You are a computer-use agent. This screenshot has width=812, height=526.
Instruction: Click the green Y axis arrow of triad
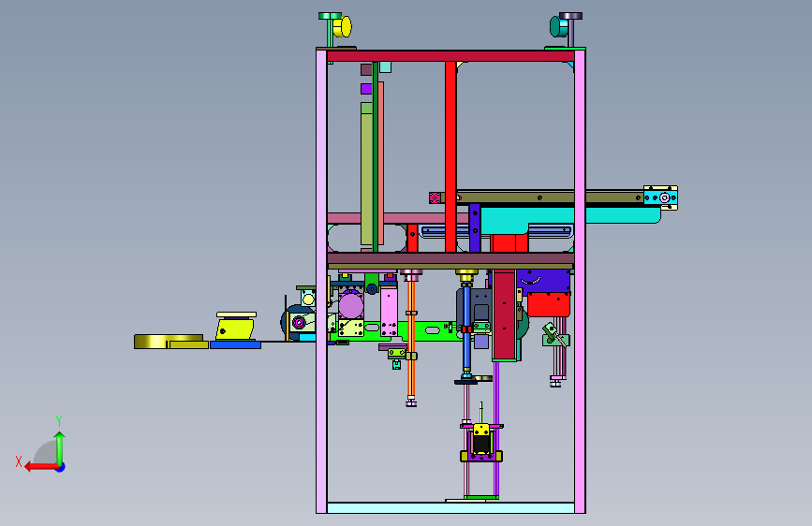60,446
